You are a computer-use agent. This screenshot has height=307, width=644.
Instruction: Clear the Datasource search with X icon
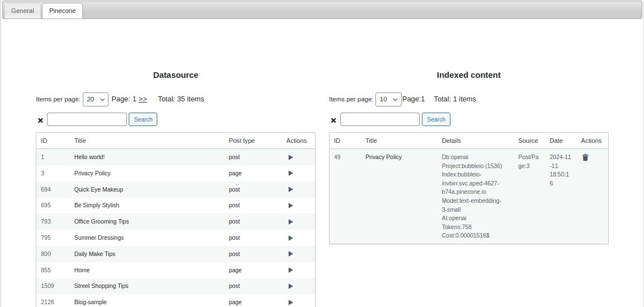[40, 120]
